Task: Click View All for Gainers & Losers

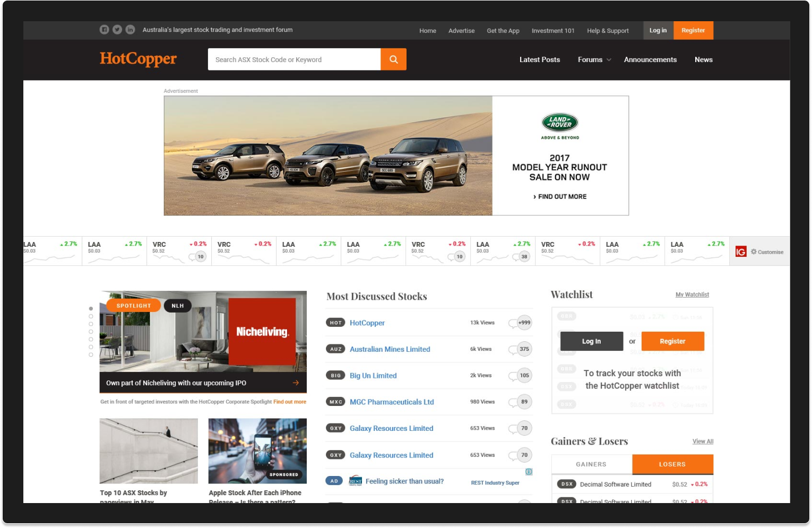Action: (x=703, y=442)
